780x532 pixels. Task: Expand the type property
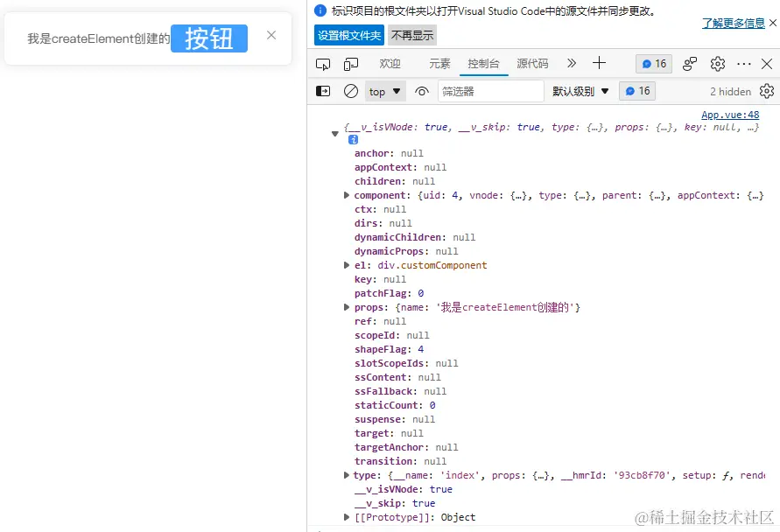347,475
